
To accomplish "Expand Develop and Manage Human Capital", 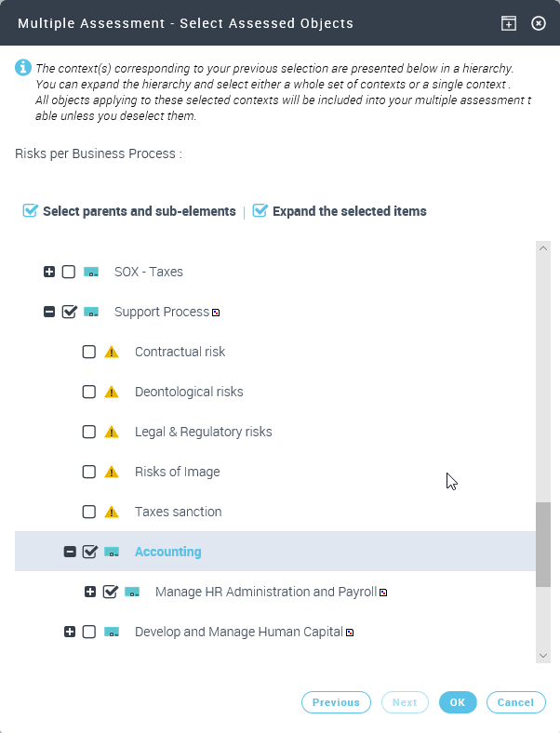I will (x=70, y=632).
